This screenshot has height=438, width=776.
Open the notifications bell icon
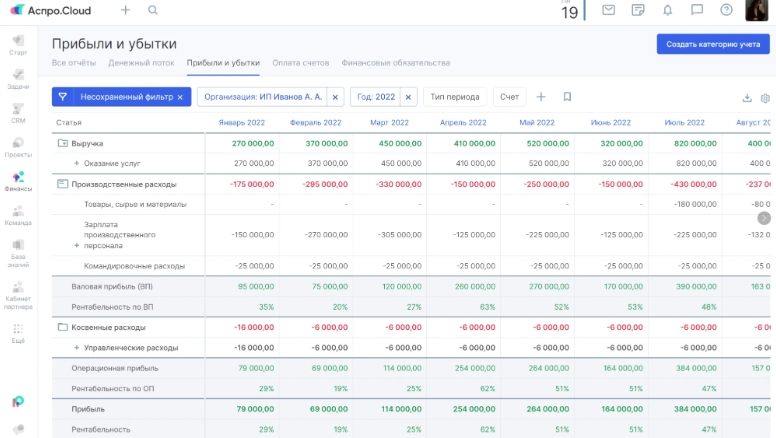667,10
